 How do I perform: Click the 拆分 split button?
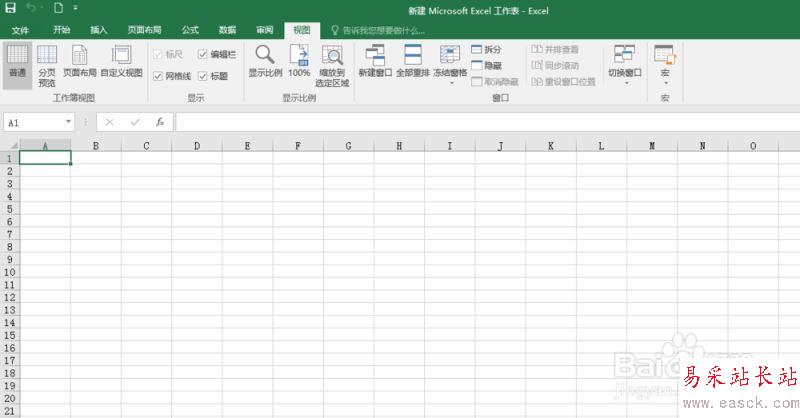[486, 50]
